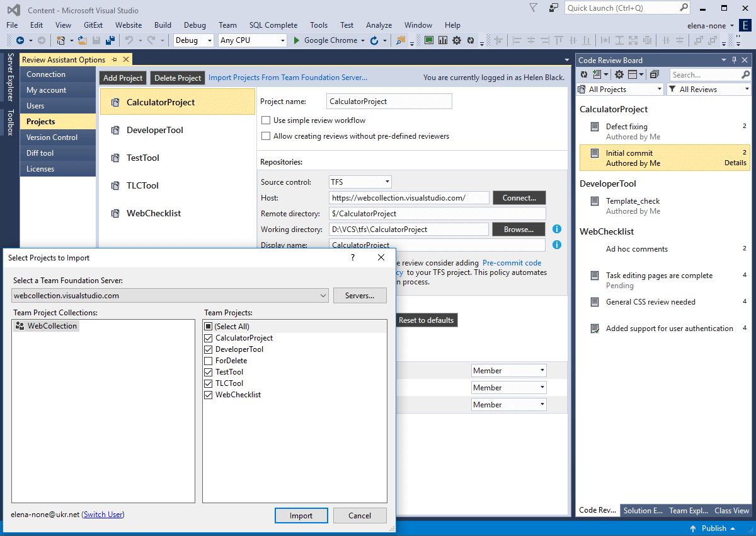Click the Add Project button
Screen dimensions: 756x536
[x=123, y=78]
